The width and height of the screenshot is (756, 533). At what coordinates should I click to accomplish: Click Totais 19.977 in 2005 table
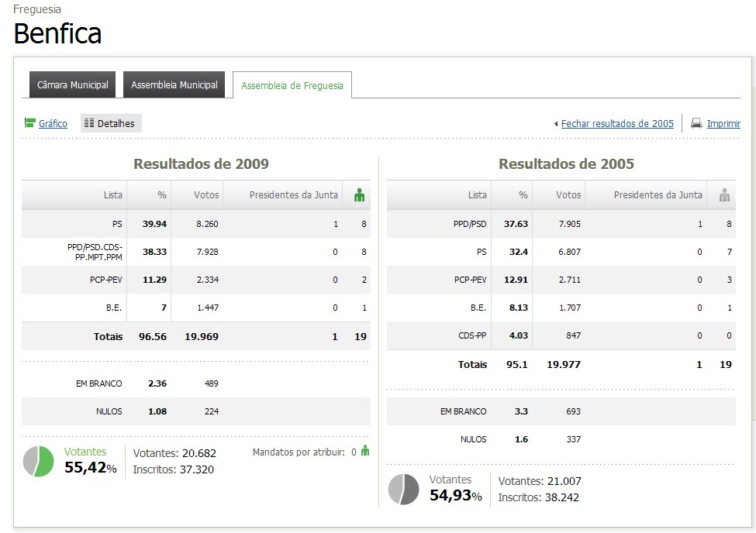coord(564,364)
